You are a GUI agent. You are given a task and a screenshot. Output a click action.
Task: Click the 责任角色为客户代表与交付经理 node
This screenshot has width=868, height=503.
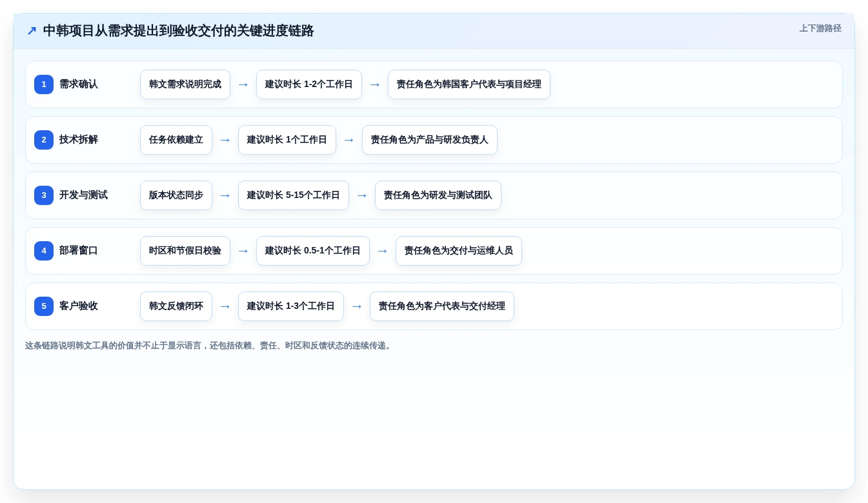[442, 306]
